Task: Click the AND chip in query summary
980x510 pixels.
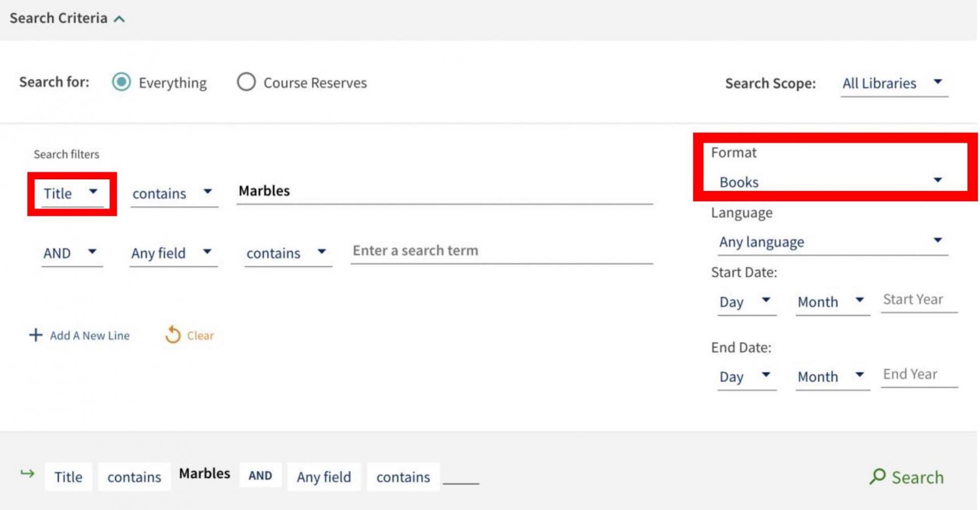Action: (x=260, y=475)
